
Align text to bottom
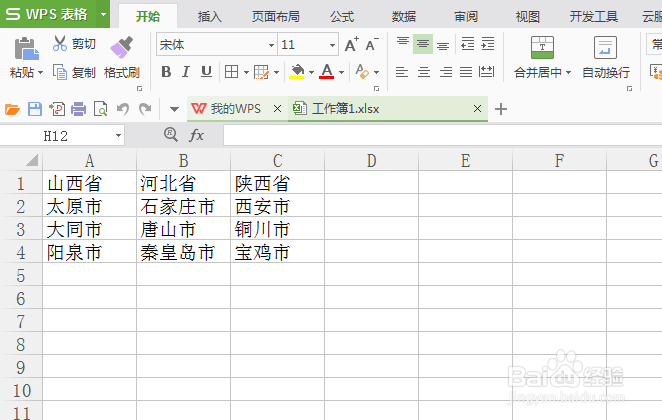click(443, 44)
